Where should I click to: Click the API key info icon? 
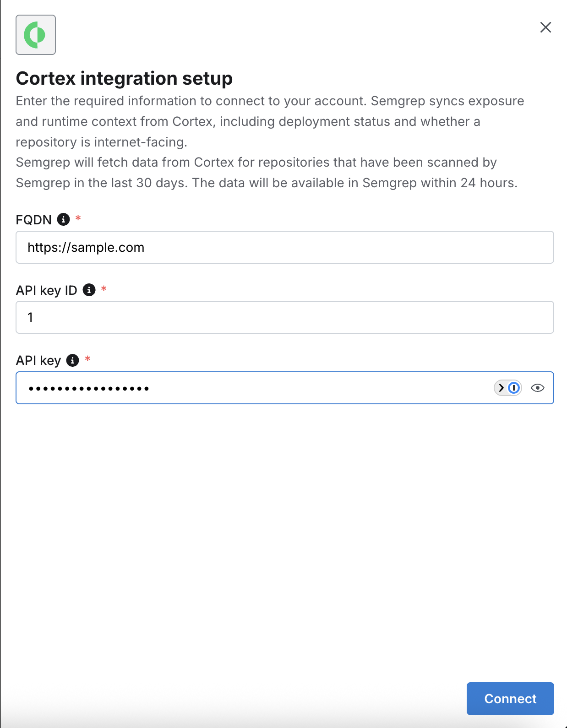pos(72,360)
